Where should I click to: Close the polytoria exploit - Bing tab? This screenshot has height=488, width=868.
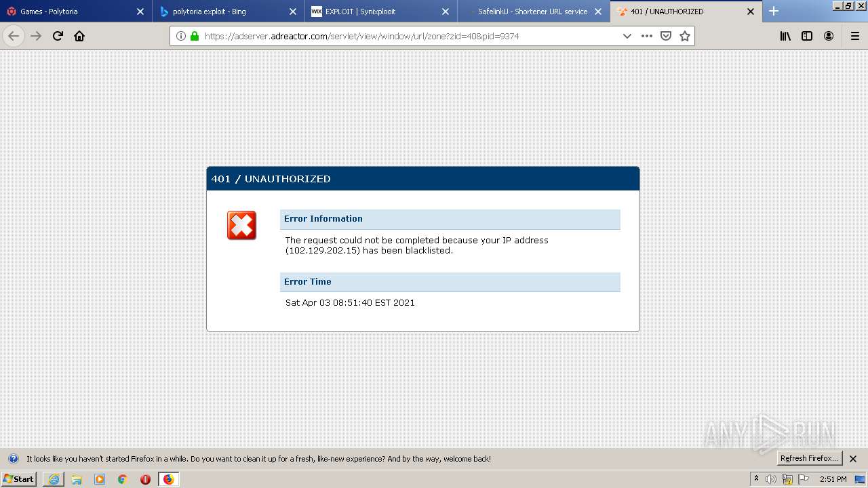pyautogui.click(x=293, y=12)
